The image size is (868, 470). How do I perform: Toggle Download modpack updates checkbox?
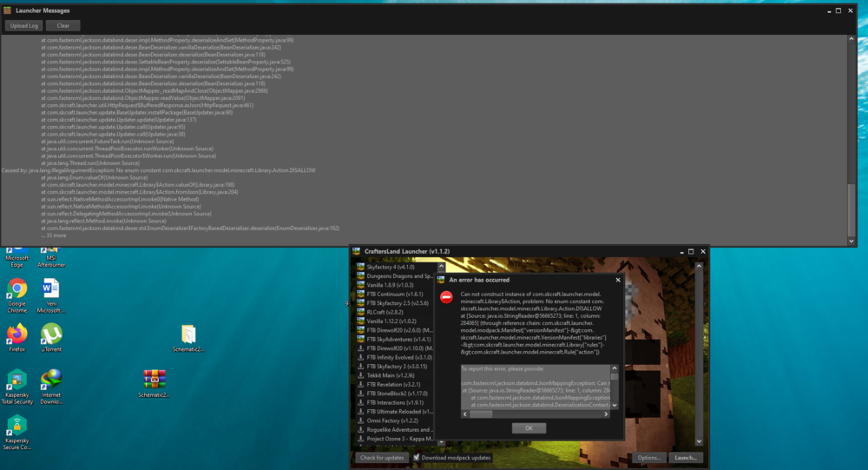pyautogui.click(x=417, y=457)
